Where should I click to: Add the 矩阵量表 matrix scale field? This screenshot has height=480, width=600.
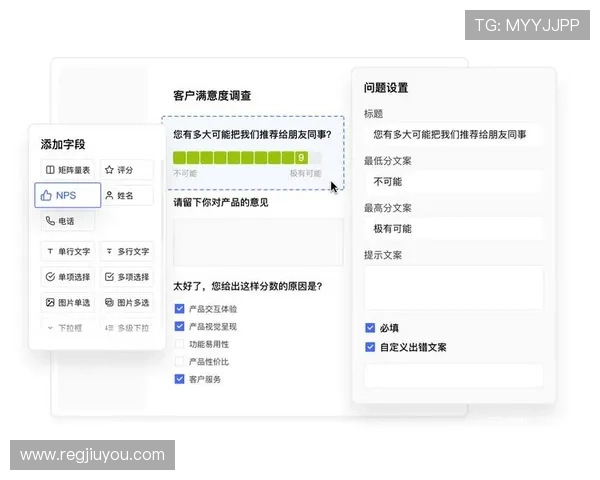[67, 170]
